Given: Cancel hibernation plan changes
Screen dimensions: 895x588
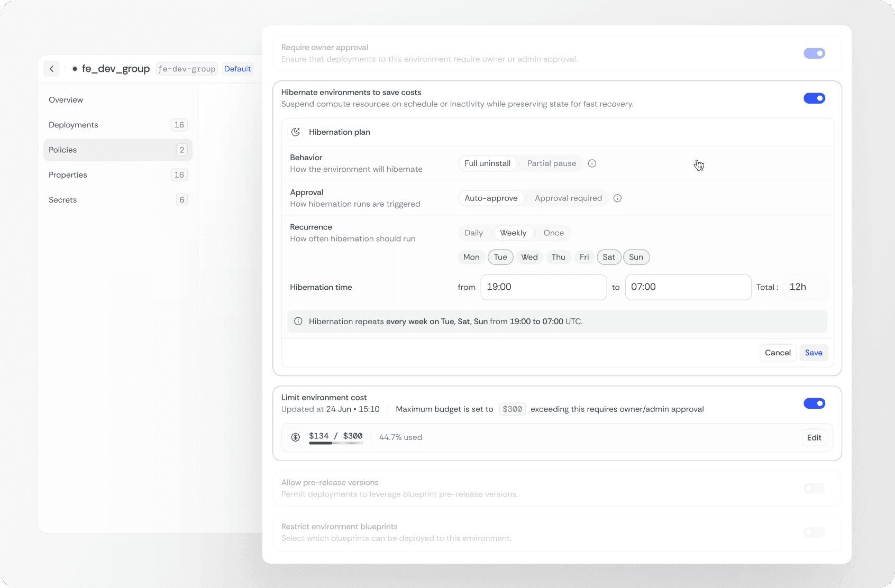Looking at the screenshot, I should pyautogui.click(x=778, y=353).
